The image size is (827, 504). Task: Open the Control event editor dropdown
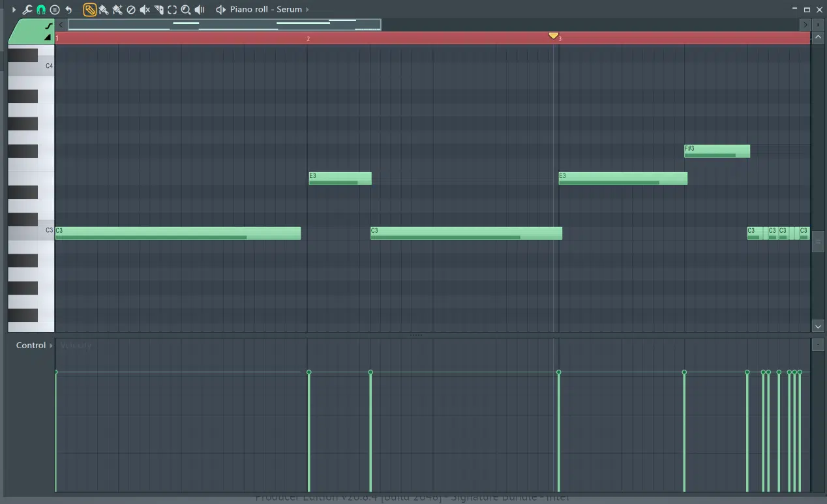click(x=35, y=346)
